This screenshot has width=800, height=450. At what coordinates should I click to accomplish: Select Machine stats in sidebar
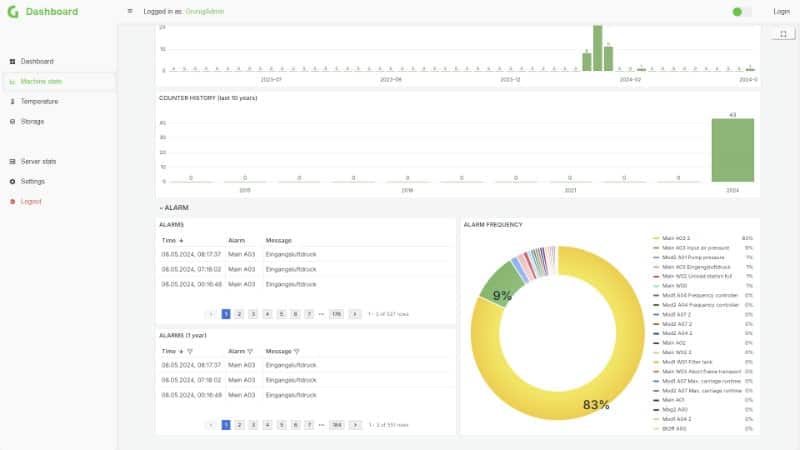click(x=41, y=82)
